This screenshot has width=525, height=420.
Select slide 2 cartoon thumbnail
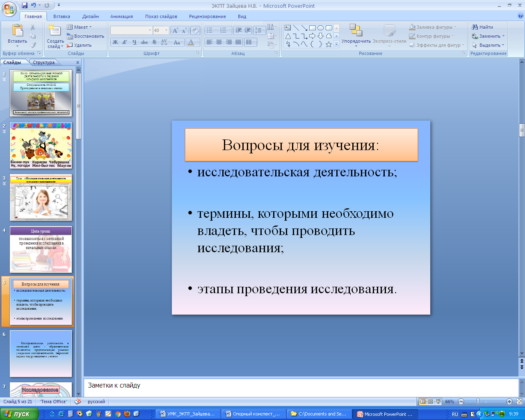tap(41, 145)
